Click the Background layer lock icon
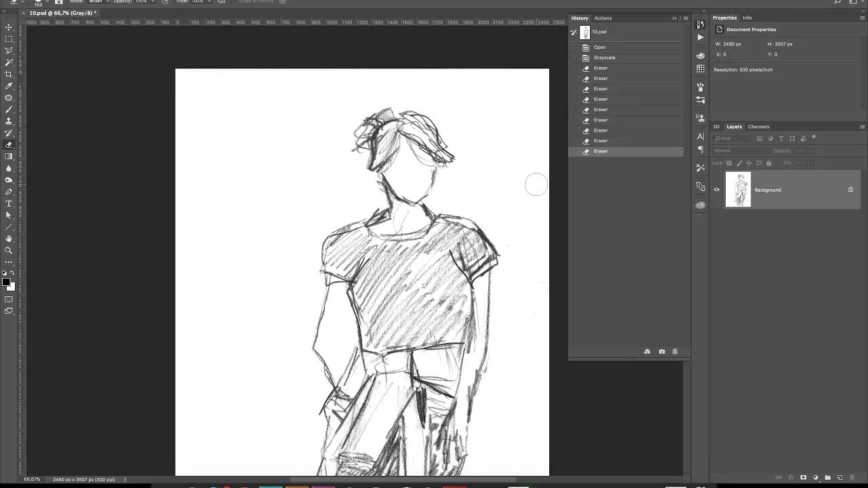The width and height of the screenshot is (868, 488). point(850,190)
